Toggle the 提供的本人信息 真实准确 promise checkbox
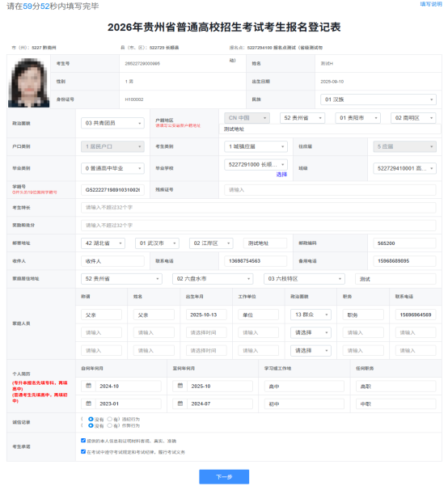 (x=83, y=441)
